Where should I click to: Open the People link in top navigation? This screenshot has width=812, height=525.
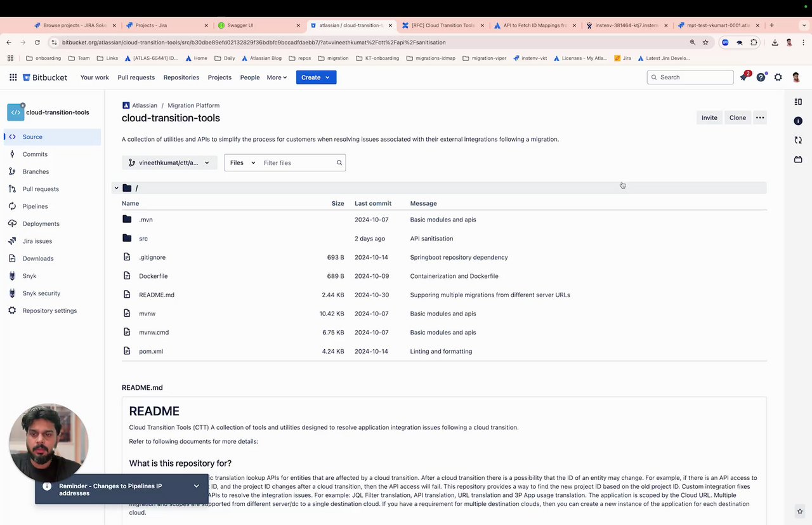click(x=250, y=77)
